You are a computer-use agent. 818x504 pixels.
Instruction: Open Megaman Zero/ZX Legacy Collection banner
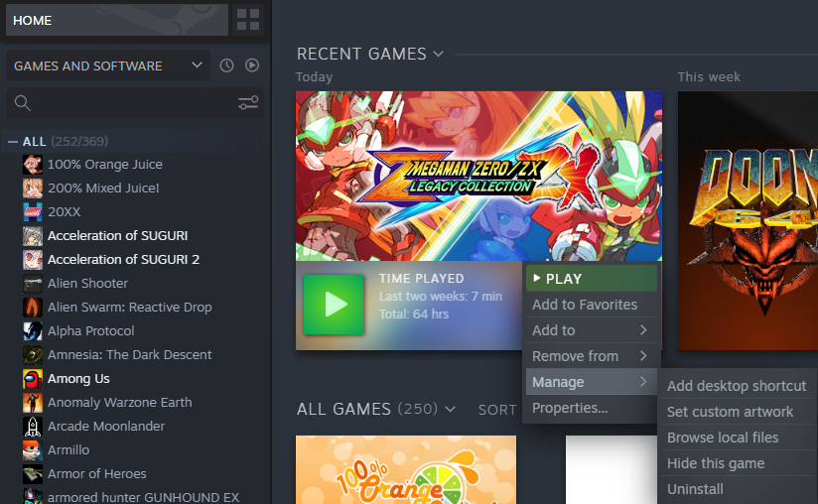[478, 177]
